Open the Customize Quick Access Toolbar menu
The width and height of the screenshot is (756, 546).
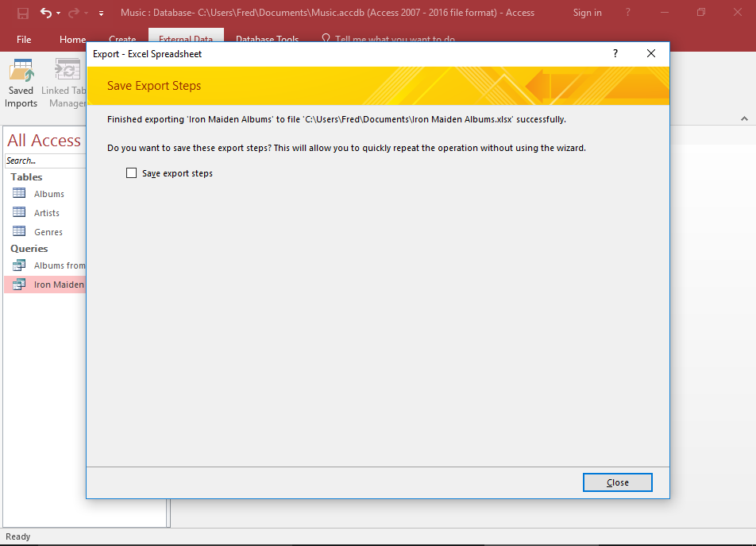point(100,13)
